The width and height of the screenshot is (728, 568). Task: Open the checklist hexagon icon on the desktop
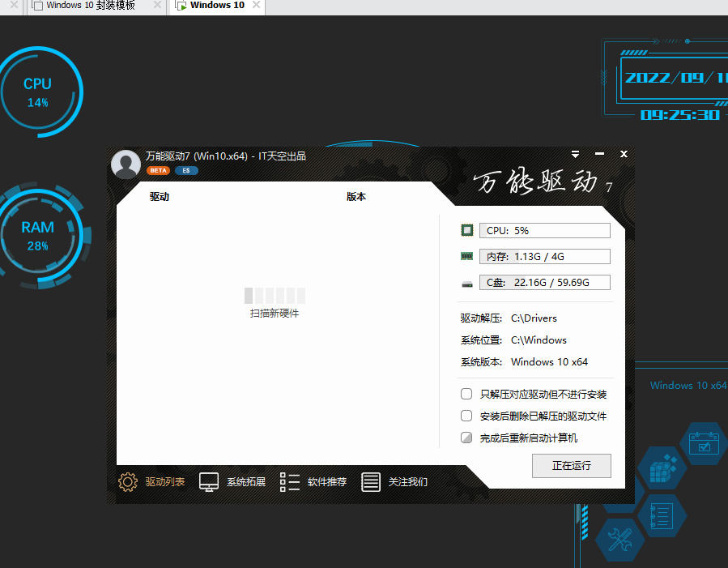click(662, 515)
